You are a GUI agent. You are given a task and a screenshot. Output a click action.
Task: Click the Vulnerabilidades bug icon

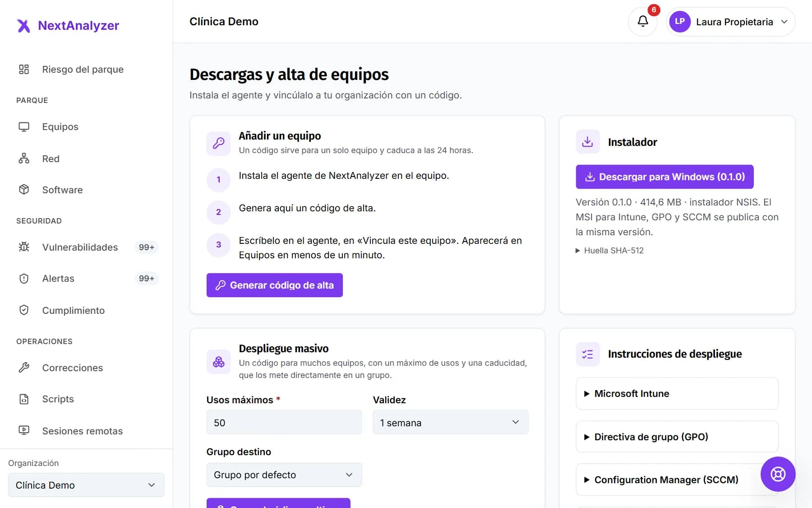24,247
